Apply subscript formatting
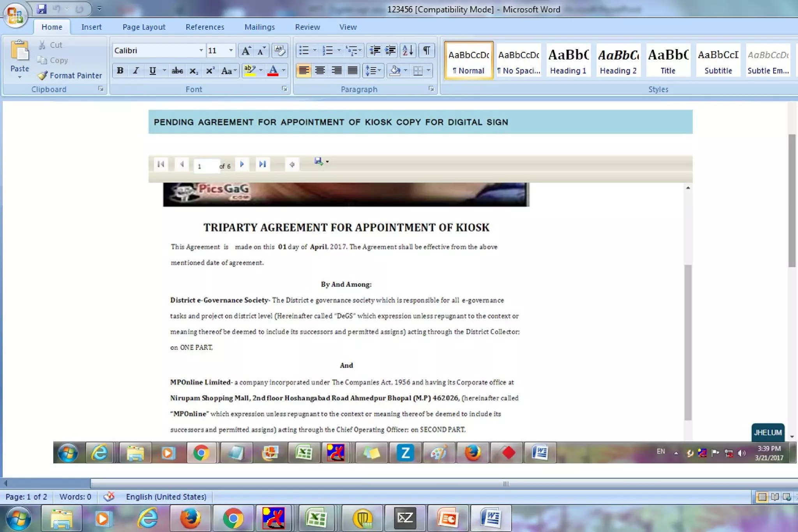The height and width of the screenshot is (532, 798). point(194,71)
